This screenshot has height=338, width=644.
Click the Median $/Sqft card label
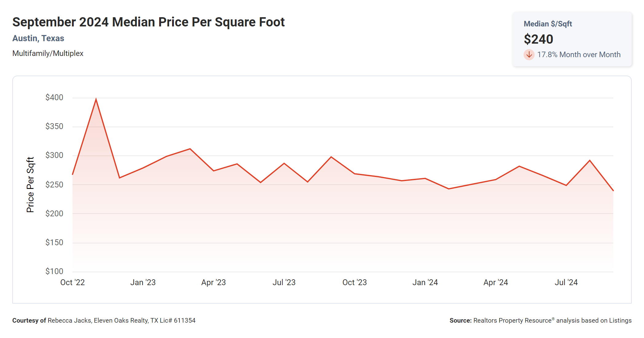tap(548, 24)
